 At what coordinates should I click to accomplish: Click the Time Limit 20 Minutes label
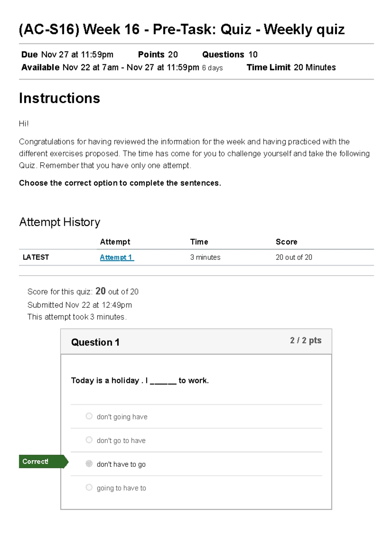tap(291, 68)
